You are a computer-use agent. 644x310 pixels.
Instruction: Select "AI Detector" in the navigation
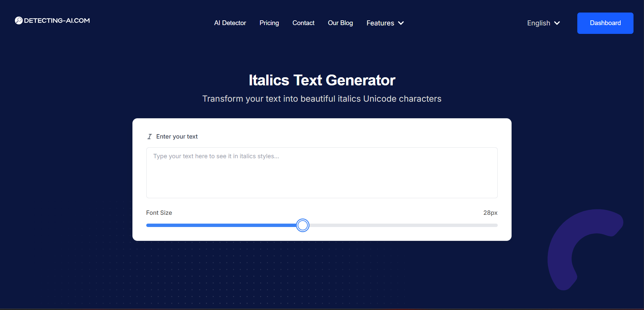click(x=230, y=23)
